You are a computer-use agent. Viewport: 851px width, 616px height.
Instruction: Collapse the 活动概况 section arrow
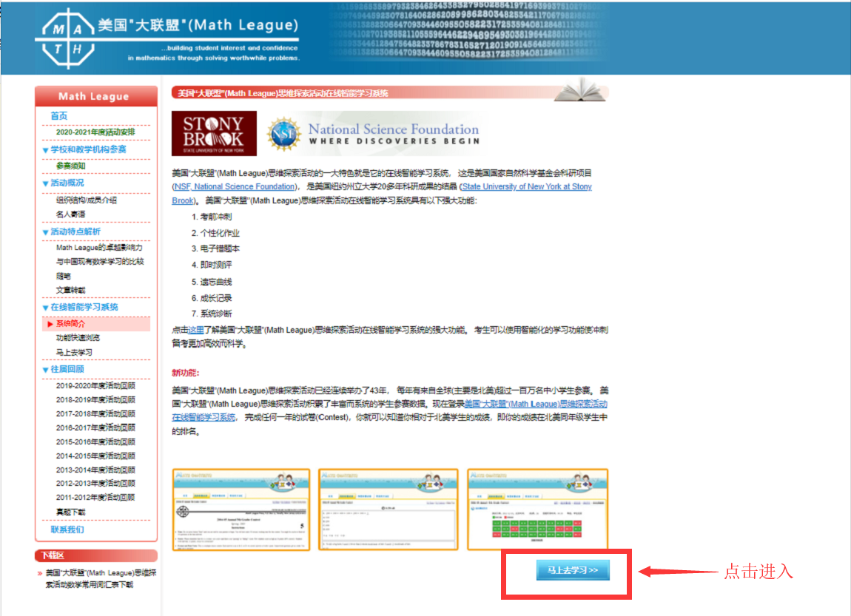pyautogui.click(x=46, y=183)
